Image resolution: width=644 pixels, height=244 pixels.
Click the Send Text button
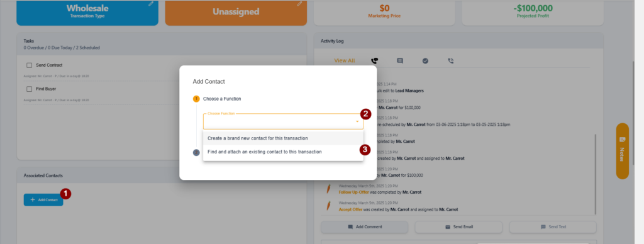553,227
